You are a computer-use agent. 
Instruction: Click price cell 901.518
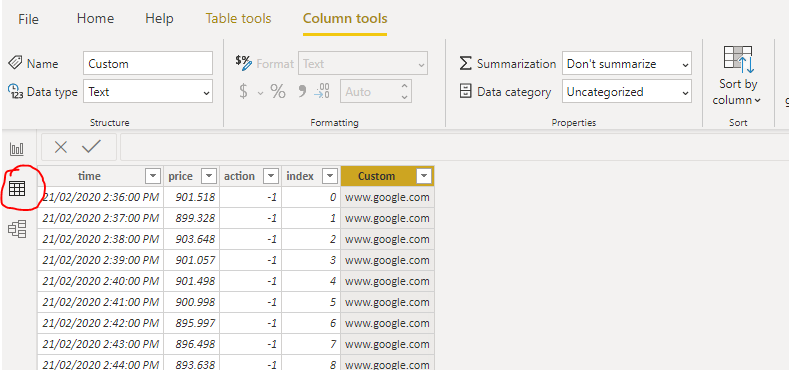[x=192, y=197]
